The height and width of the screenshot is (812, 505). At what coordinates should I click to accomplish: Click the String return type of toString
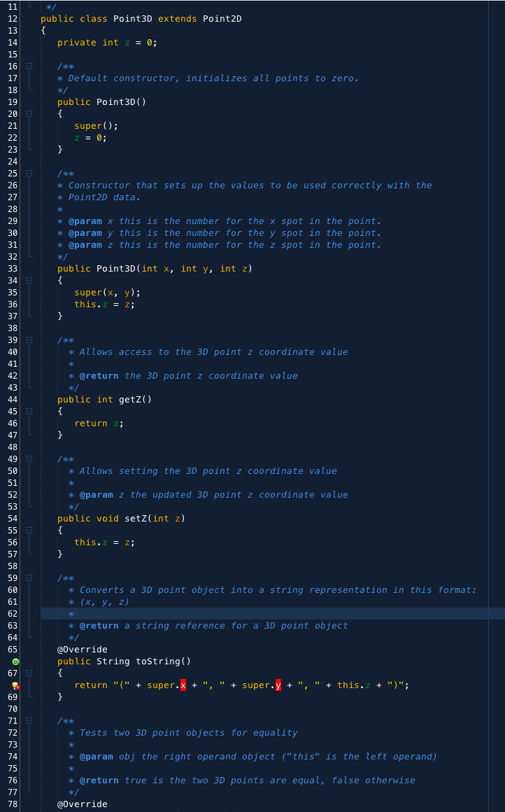tap(113, 661)
